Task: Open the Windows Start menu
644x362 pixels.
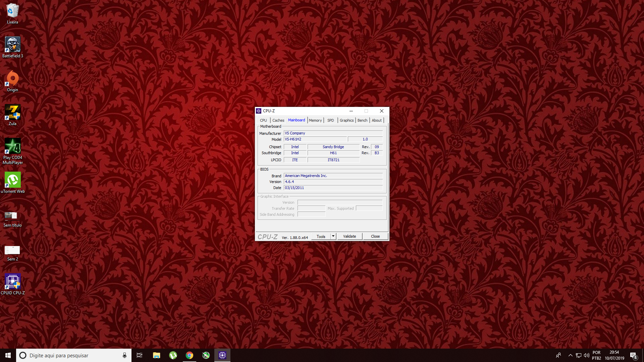Action: 8,355
